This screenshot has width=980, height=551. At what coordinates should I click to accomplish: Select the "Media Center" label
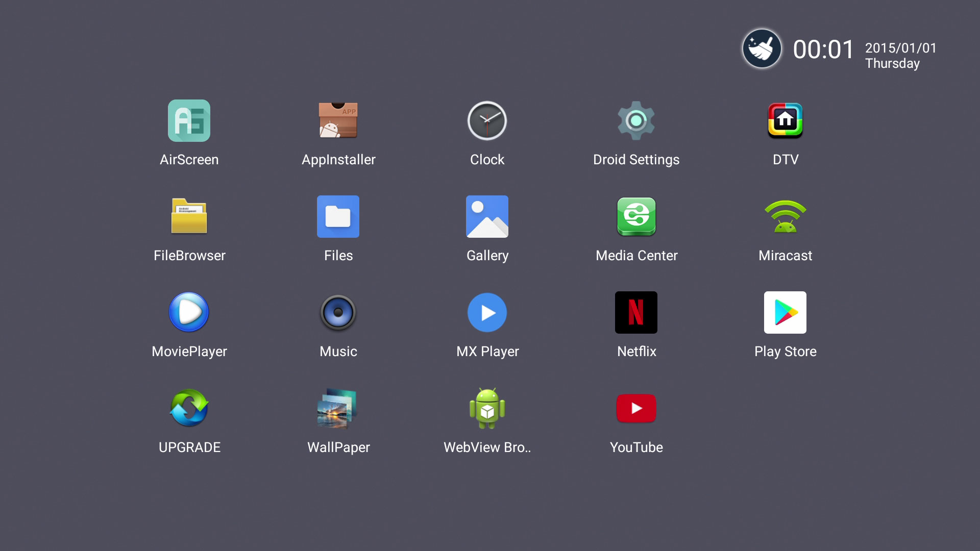pyautogui.click(x=636, y=256)
